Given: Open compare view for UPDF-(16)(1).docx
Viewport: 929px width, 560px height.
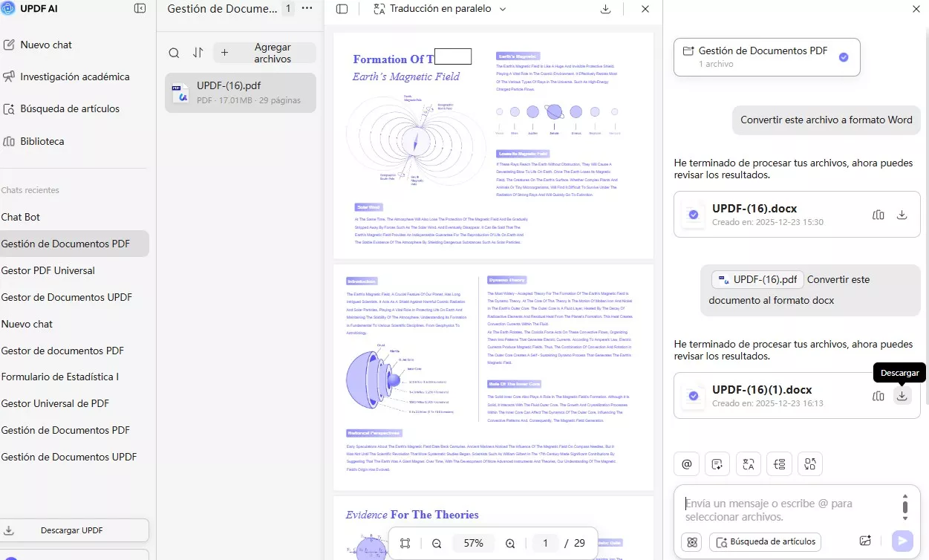Looking at the screenshot, I should click(x=879, y=396).
